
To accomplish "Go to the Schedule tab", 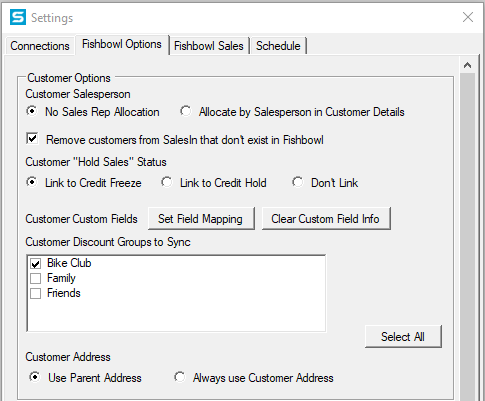I will click(278, 46).
